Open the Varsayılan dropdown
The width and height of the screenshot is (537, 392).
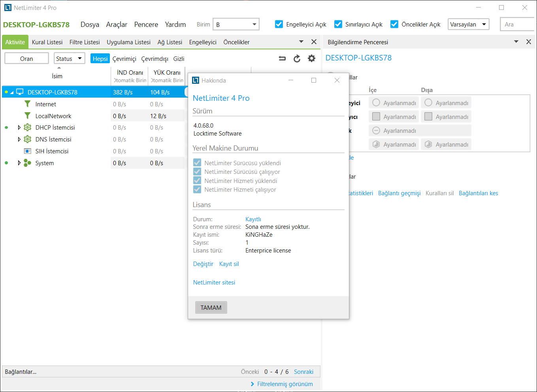tap(469, 24)
